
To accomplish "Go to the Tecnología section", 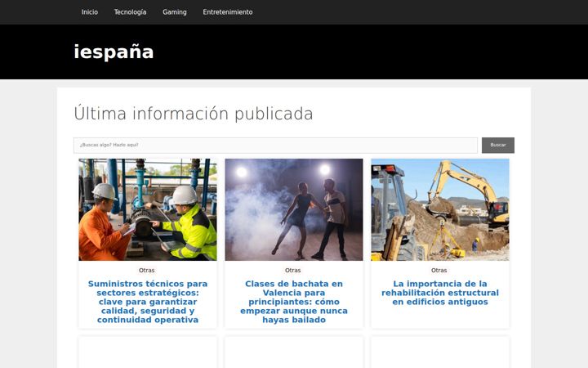I will pyautogui.click(x=130, y=12).
